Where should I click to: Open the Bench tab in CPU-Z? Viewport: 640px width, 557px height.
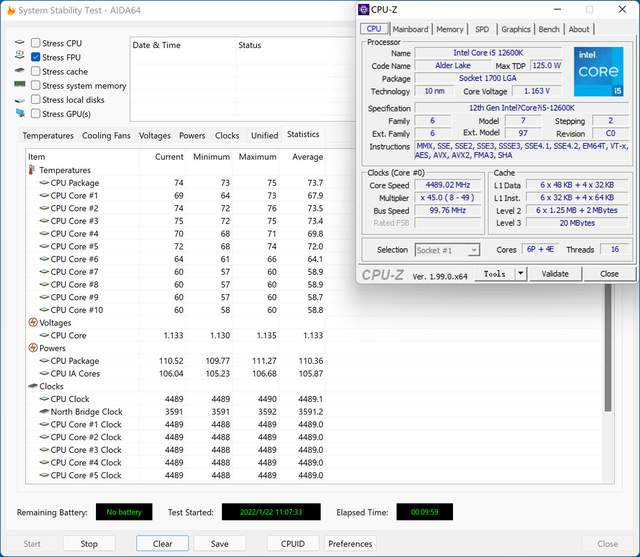click(549, 30)
